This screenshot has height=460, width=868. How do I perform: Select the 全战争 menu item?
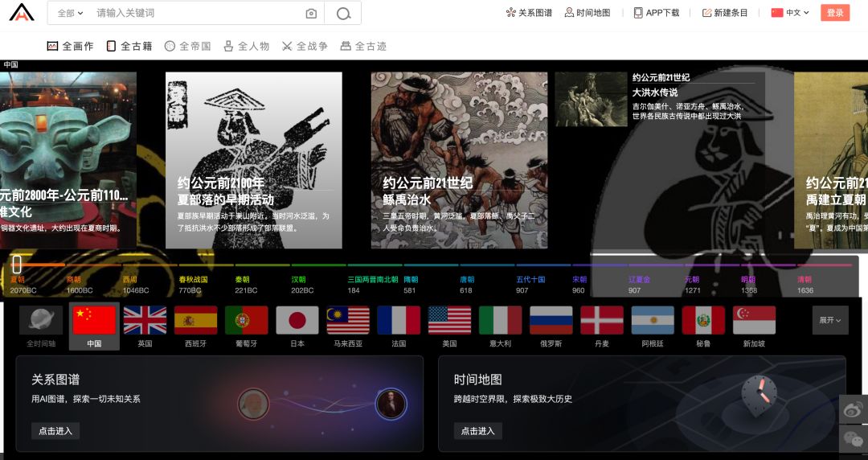305,46
